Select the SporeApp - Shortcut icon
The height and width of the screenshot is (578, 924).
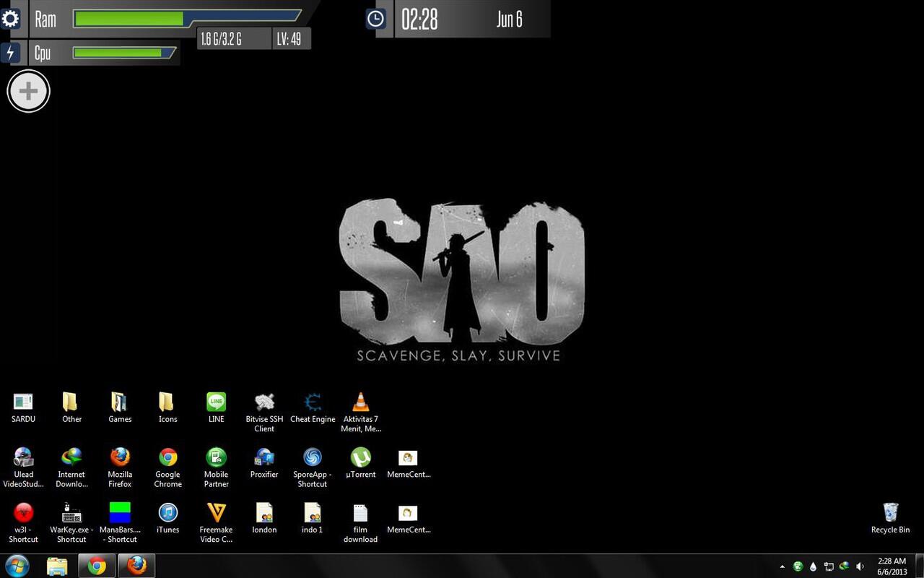313,467
